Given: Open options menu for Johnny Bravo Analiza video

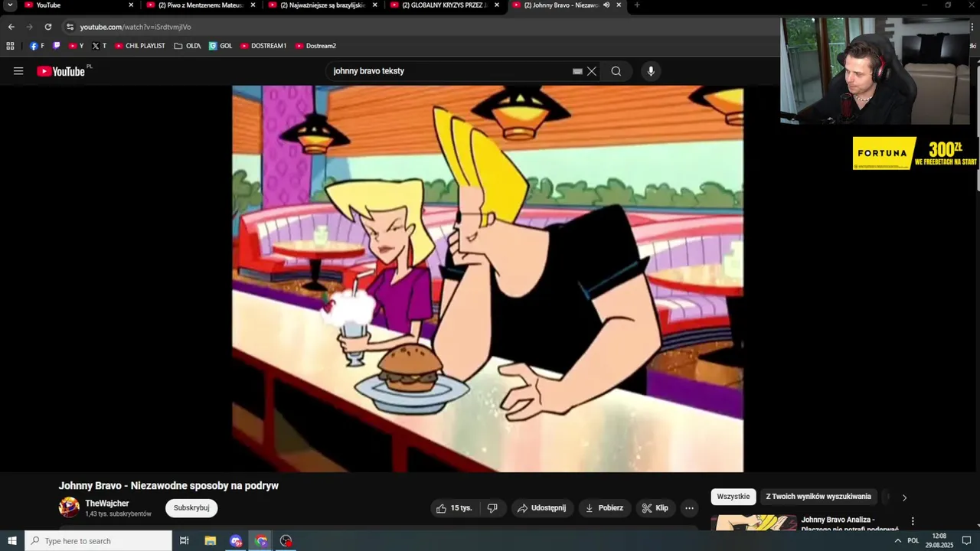Looking at the screenshot, I should [x=913, y=521].
